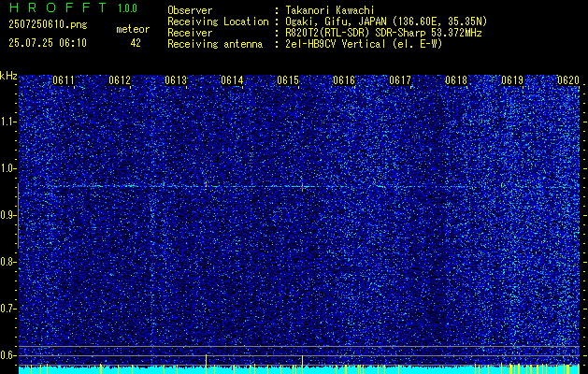
Task: Click the 0615 time marker
Action: pos(288,80)
